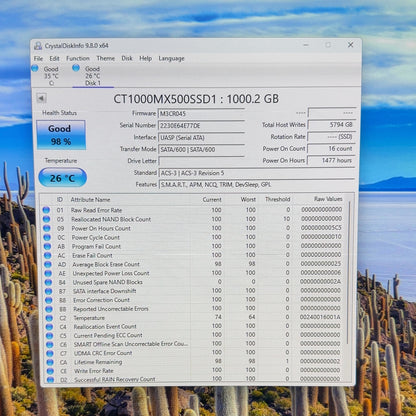Click the Raw Values column header
Viewport: 416px width, 416px height.
[328, 199]
